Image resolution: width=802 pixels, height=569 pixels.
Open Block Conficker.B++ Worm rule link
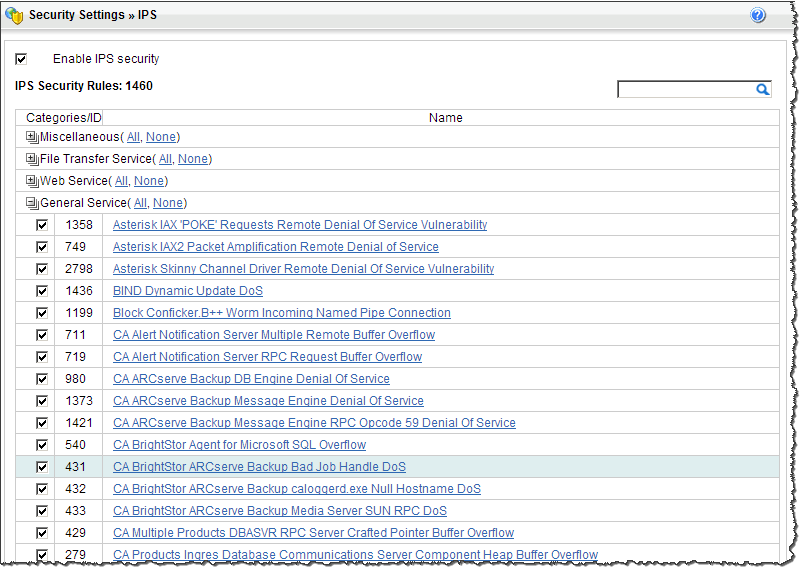point(281,313)
